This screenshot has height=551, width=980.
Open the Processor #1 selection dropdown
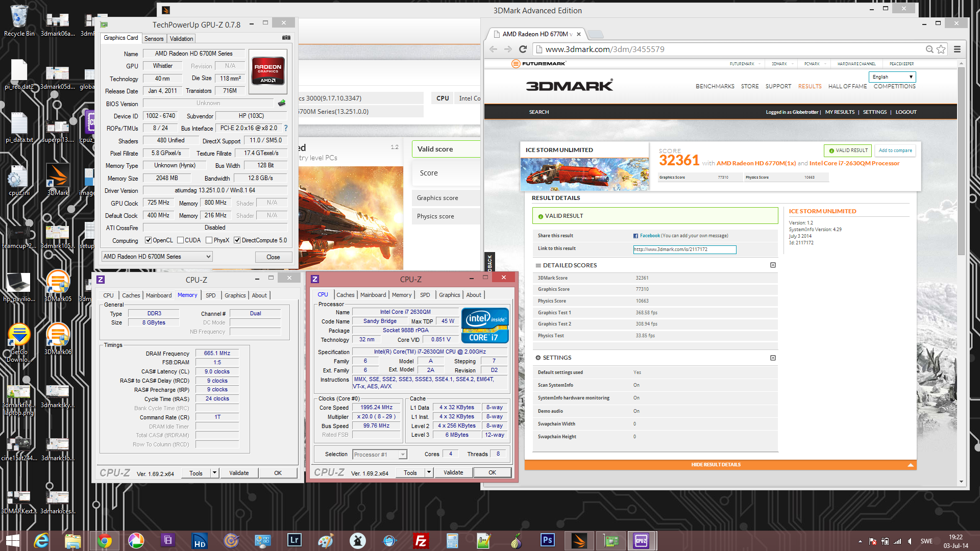pos(380,455)
